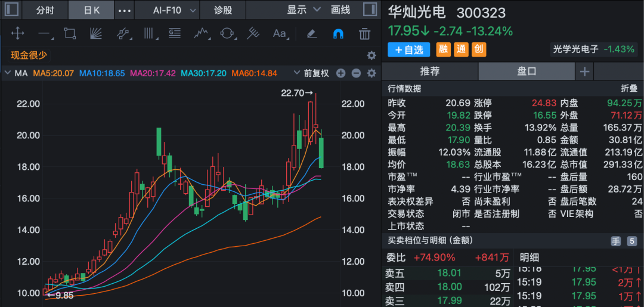Screen dimensions: 644x307
Task: Select the wave pattern drawing tool
Action: pos(201,33)
